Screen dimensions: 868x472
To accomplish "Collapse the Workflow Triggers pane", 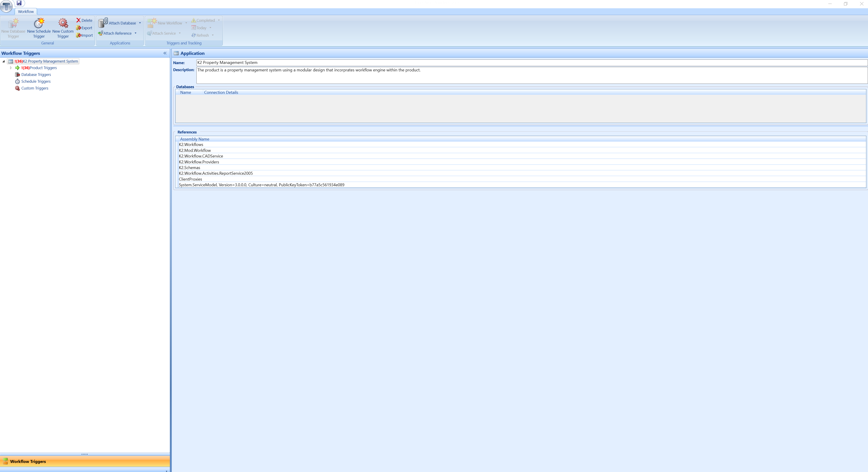I will pos(165,53).
